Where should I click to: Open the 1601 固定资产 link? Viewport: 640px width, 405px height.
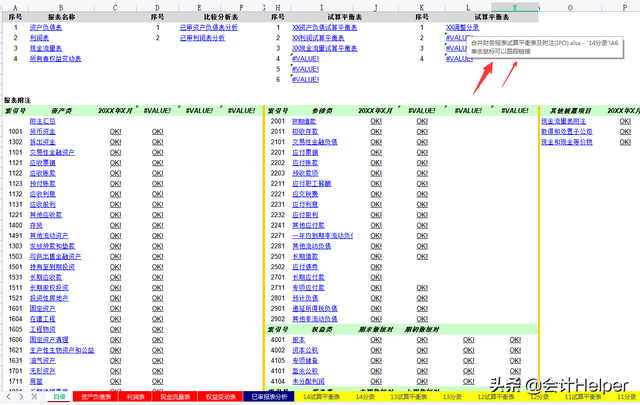coord(42,308)
